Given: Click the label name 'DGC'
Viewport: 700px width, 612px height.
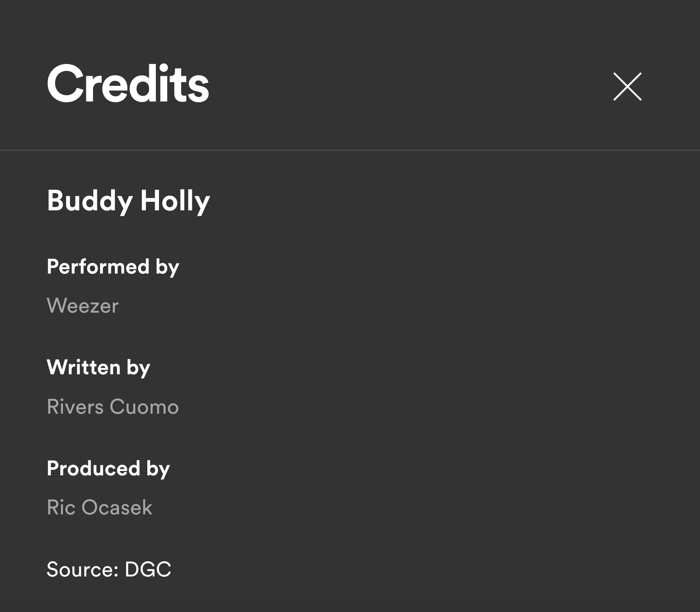Looking at the screenshot, I should click(x=148, y=569).
